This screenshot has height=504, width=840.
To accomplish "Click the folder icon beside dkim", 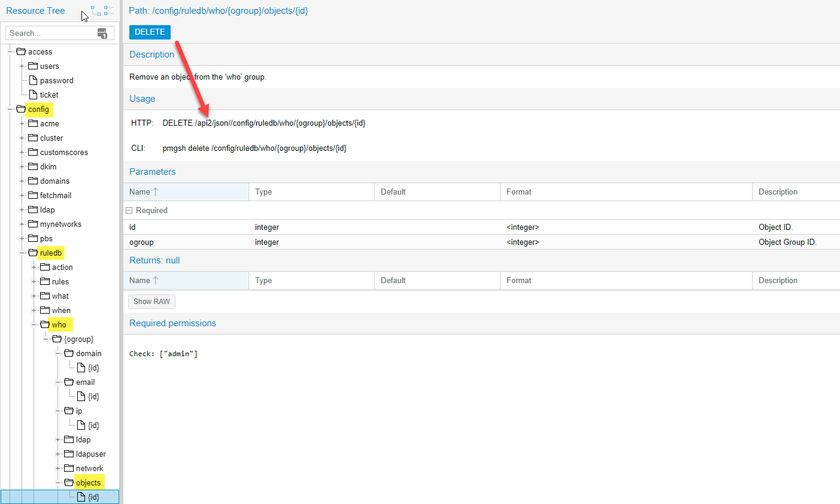I will pyautogui.click(x=33, y=166).
